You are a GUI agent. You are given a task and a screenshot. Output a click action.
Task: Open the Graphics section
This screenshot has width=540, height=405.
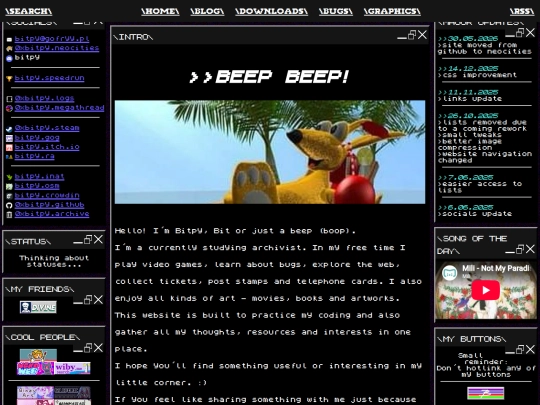392,11
